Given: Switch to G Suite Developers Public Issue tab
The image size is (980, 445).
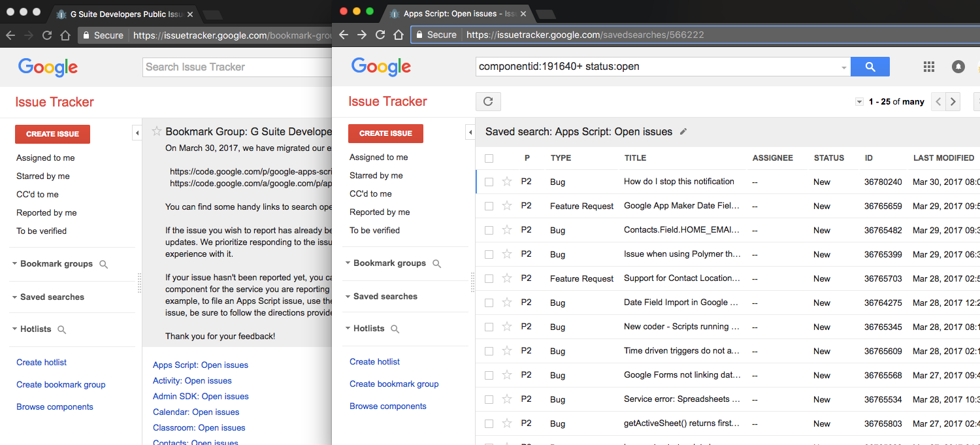Looking at the screenshot, I should coord(124,14).
